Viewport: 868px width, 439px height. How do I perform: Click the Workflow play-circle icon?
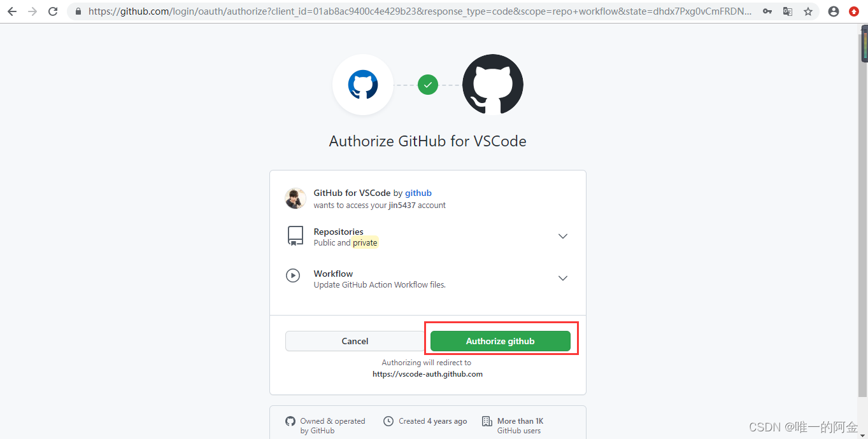coord(293,275)
